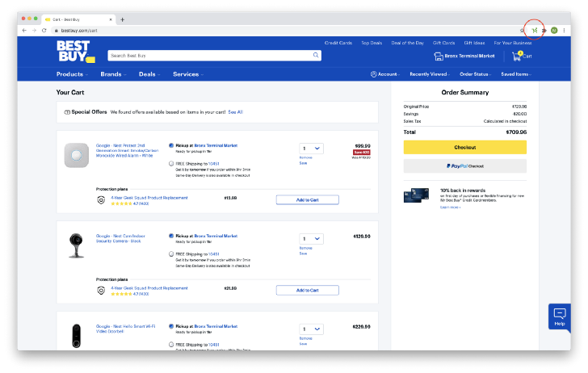Open quantity dropdown for Nest Protect
588x373 pixels.
pyautogui.click(x=311, y=149)
